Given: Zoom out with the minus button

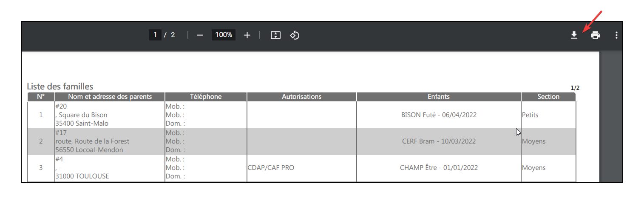Looking at the screenshot, I should point(200,35).
